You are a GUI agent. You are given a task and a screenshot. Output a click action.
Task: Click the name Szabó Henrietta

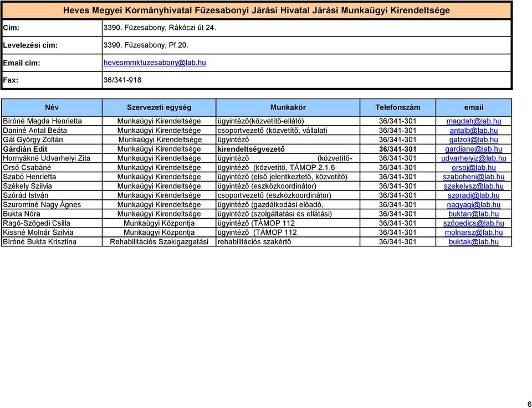(29, 177)
